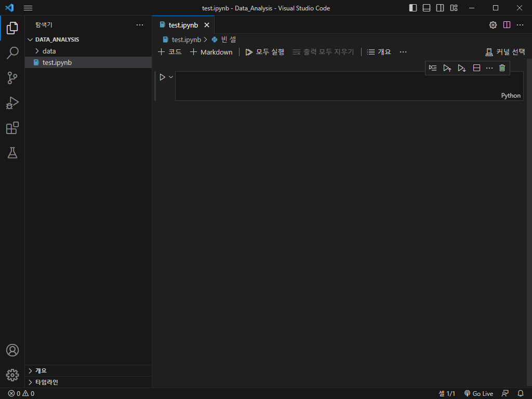
Task: Click the 셀 1/1 status indicator
Action: [447, 394]
